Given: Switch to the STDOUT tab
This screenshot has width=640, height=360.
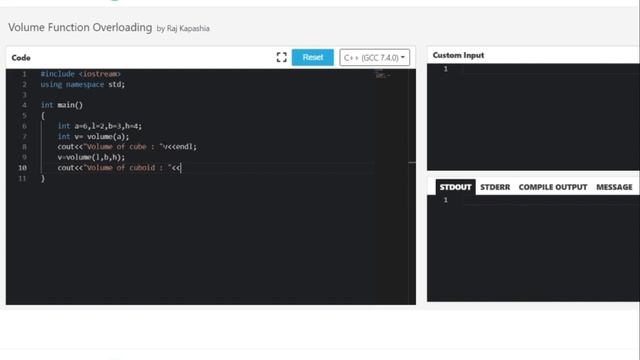Looking at the screenshot, I should [x=455, y=187].
